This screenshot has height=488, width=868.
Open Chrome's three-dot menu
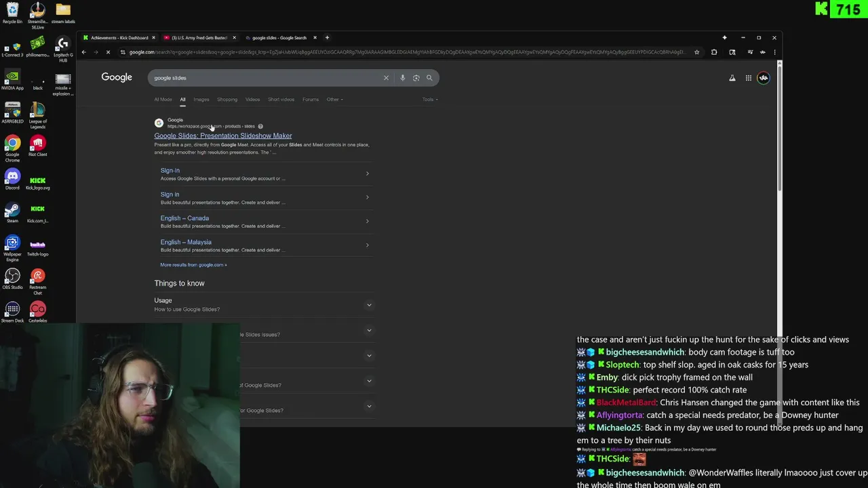[774, 52]
